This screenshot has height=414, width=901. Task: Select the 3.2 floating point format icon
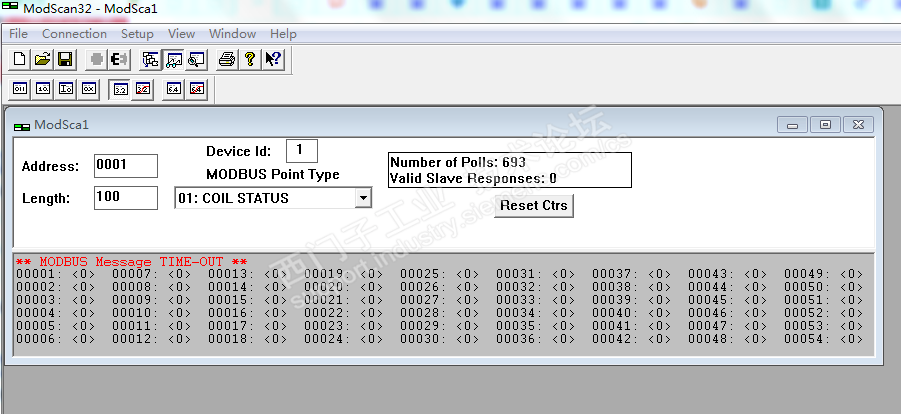point(120,89)
